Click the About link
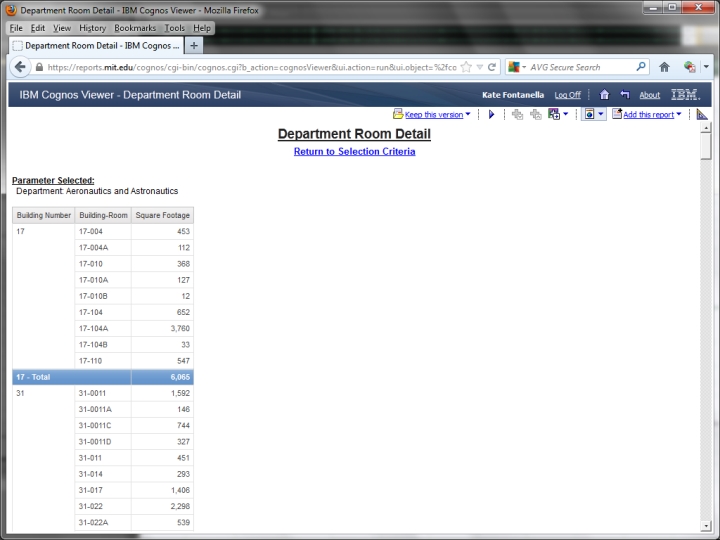The height and width of the screenshot is (540, 720). [649, 95]
